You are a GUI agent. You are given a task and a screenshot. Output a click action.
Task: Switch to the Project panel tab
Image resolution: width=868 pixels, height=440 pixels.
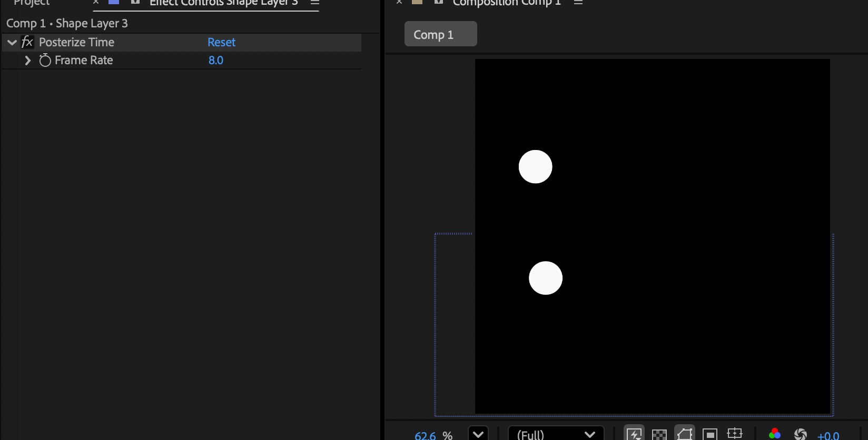pyautogui.click(x=32, y=3)
